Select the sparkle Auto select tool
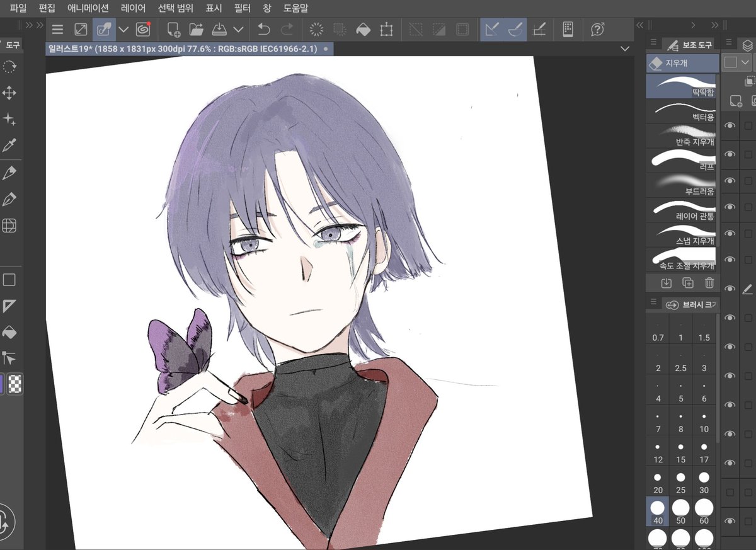Viewport: 756px width, 550px height. pyautogui.click(x=9, y=120)
